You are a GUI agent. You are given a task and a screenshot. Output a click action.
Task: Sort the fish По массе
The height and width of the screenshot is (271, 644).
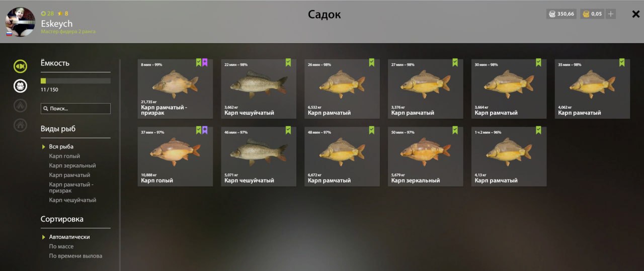61,246
